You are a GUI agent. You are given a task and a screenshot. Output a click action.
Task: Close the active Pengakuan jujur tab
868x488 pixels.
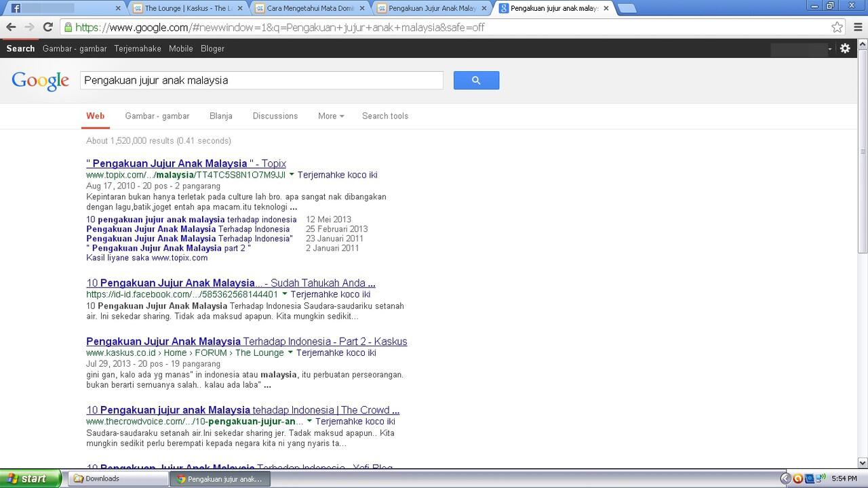pyautogui.click(x=606, y=8)
